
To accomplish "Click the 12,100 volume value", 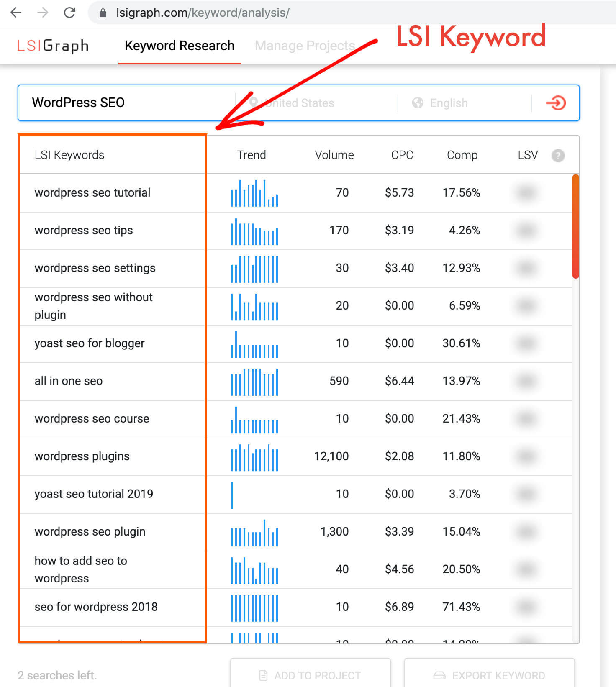I will coord(331,456).
